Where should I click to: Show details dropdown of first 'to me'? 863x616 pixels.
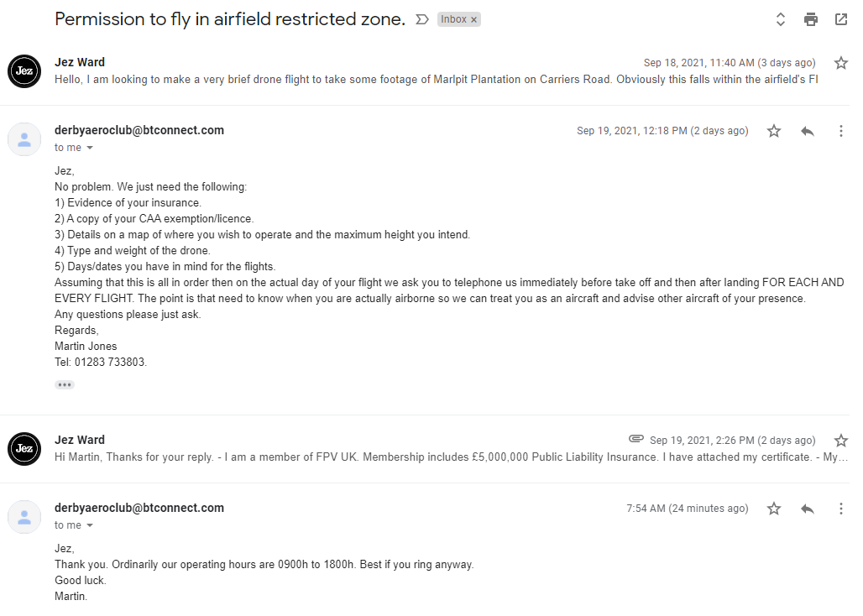(x=90, y=148)
